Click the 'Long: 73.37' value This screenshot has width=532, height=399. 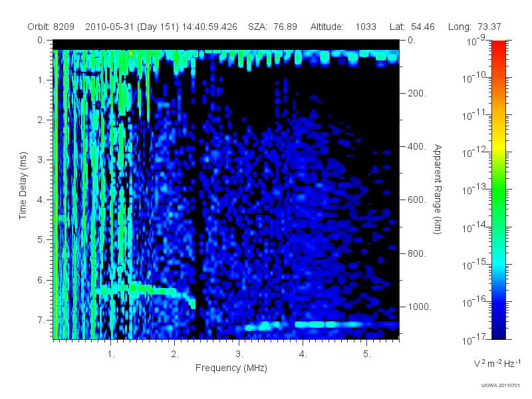tap(474, 27)
